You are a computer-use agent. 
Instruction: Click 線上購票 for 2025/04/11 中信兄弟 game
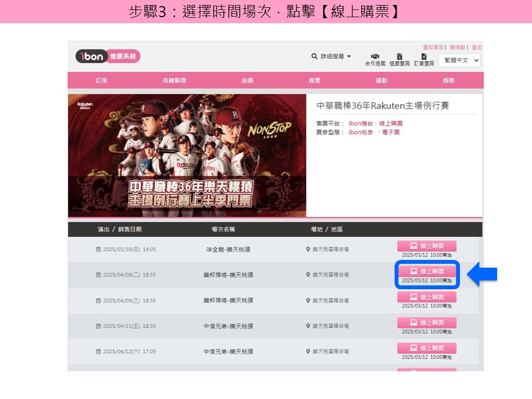coord(427,323)
